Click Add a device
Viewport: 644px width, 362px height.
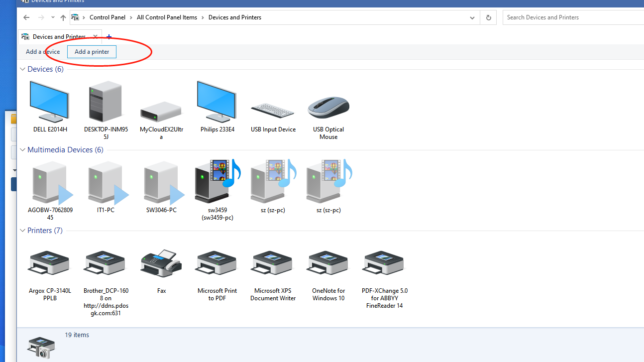pyautogui.click(x=43, y=52)
